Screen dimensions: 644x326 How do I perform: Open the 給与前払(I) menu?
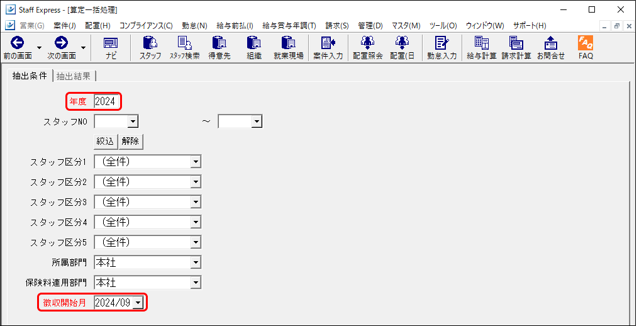[235, 25]
